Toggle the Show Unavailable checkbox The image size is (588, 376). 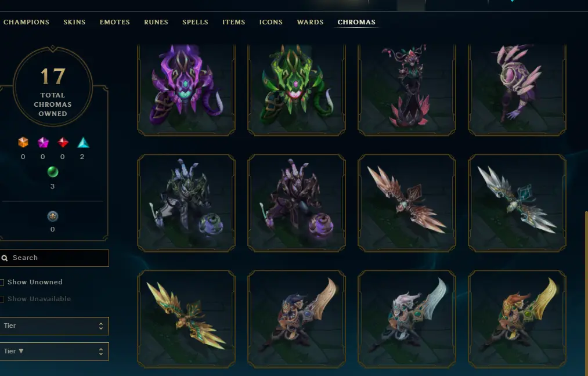[x=2, y=299]
